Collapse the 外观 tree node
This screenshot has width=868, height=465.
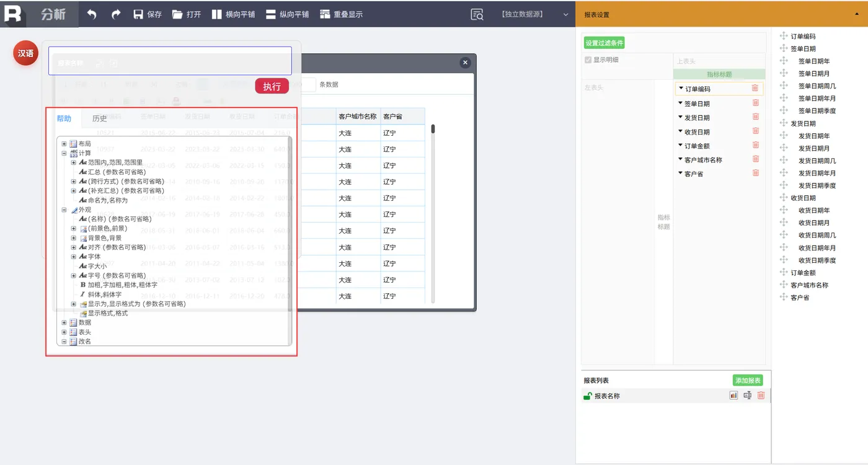(x=64, y=210)
